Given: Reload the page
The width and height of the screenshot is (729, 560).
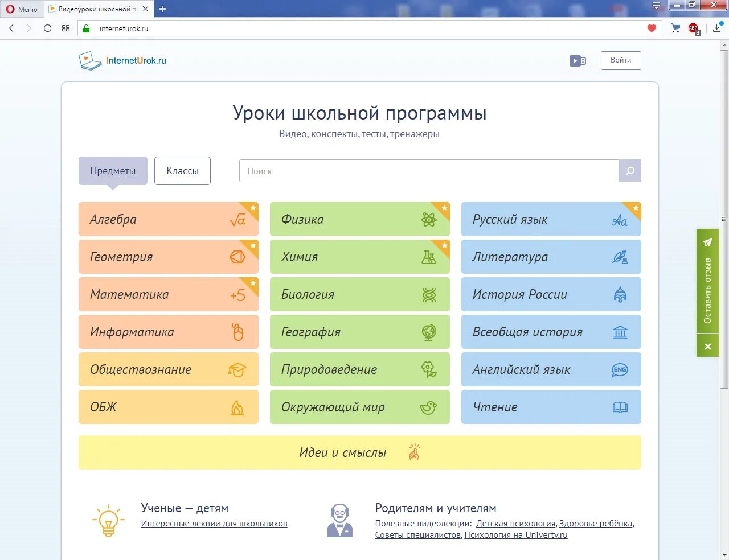Looking at the screenshot, I should point(48,28).
